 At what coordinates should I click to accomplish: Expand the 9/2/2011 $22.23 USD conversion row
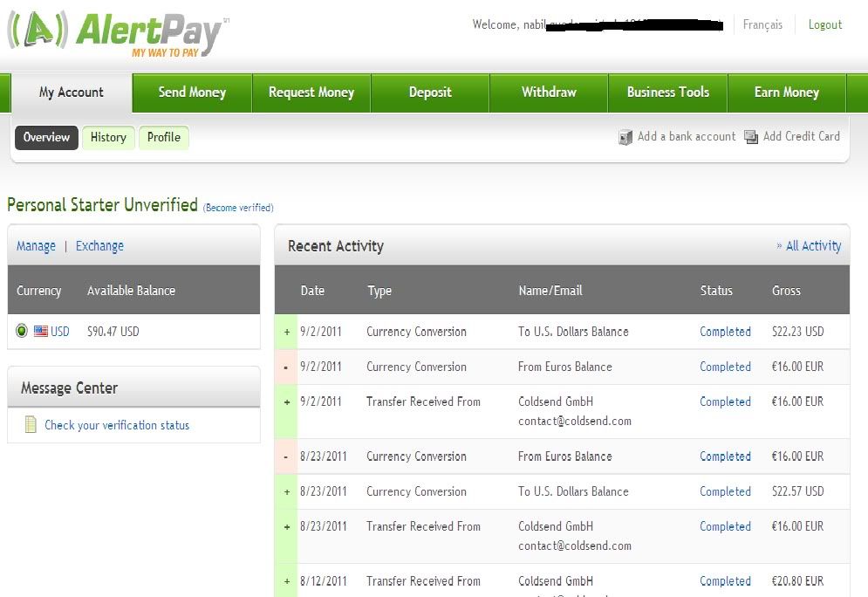click(x=287, y=332)
